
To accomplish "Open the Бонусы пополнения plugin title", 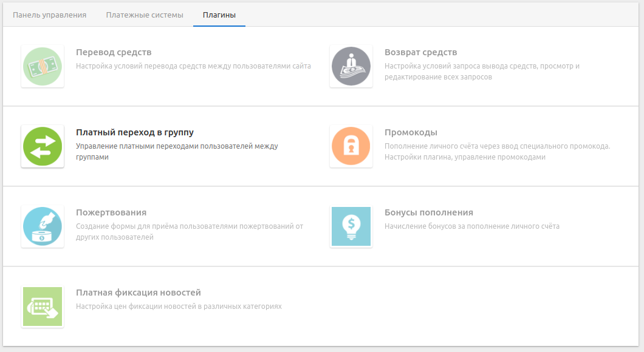I will [x=428, y=212].
